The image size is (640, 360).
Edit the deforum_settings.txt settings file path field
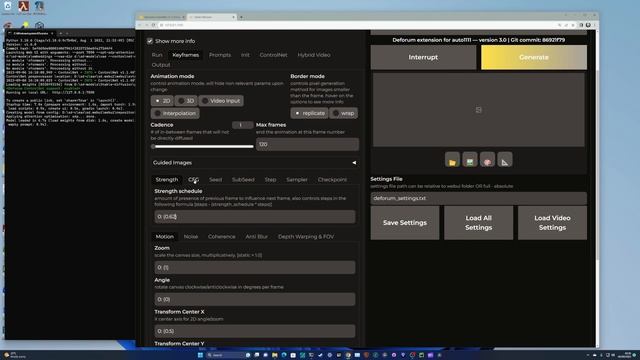pos(478,198)
